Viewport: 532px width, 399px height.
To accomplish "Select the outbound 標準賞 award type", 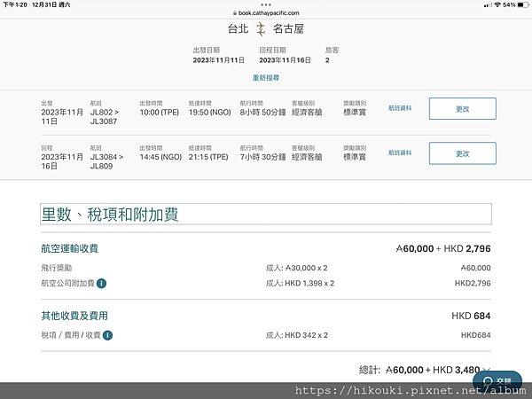I will click(355, 113).
